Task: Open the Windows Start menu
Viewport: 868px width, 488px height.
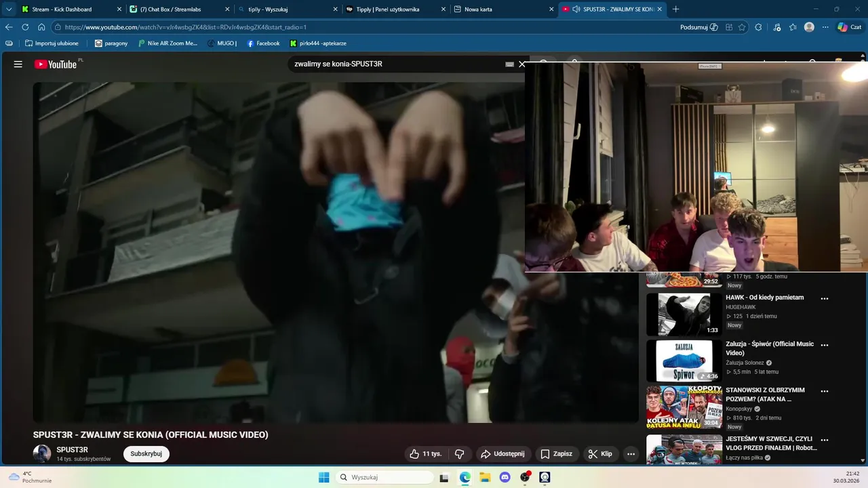Action: click(x=323, y=477)
